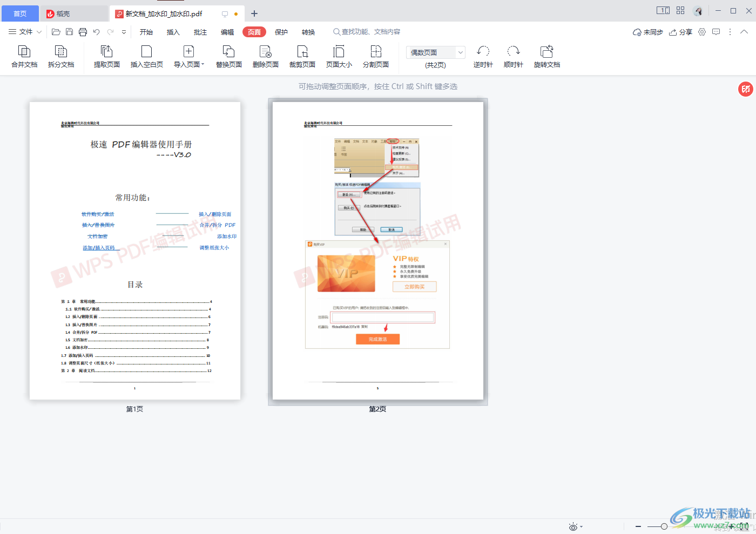The image size is (756, 534).
Task: Rotate pages clockwise (顺时针)
Action: [x=514, y=56]
